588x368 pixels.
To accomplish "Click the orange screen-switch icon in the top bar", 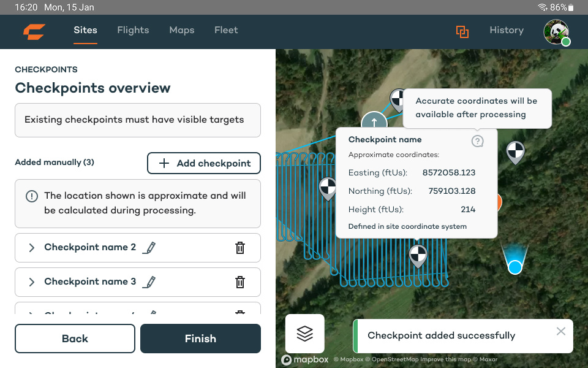I will click(463, 30).
